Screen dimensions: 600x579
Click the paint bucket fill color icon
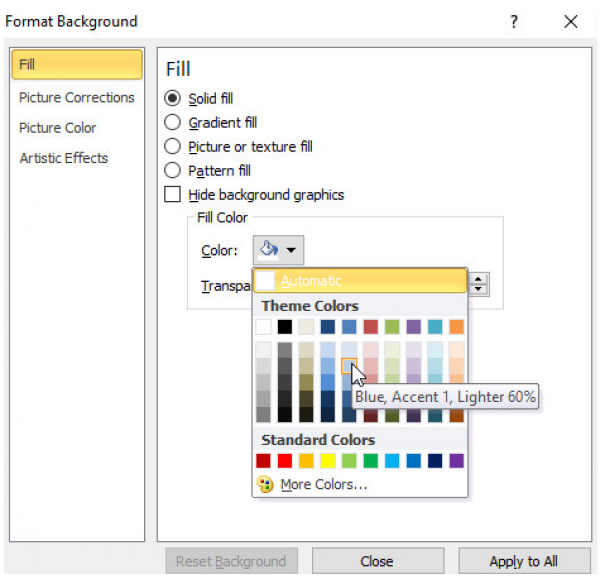point(268,250)
